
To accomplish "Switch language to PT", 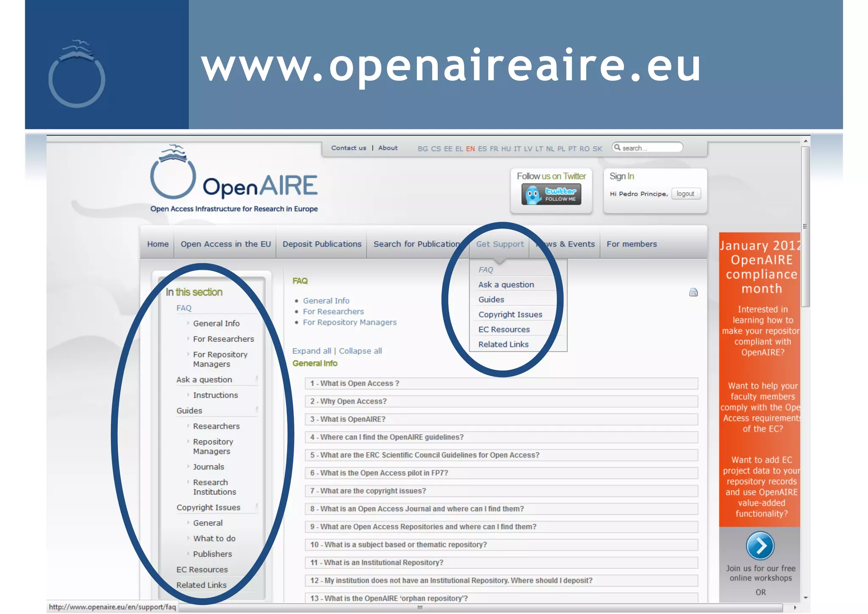I will [572, 149].
